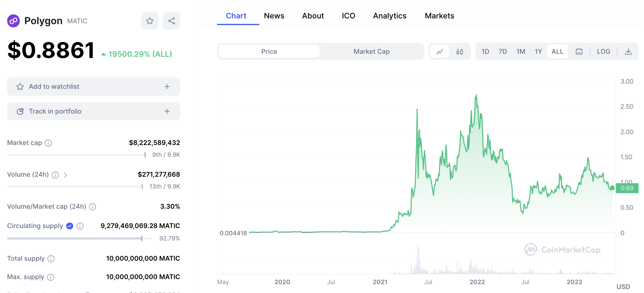
Task: Select the Price chart toggle
Action: pyautogui.click(x=269, y=52)
